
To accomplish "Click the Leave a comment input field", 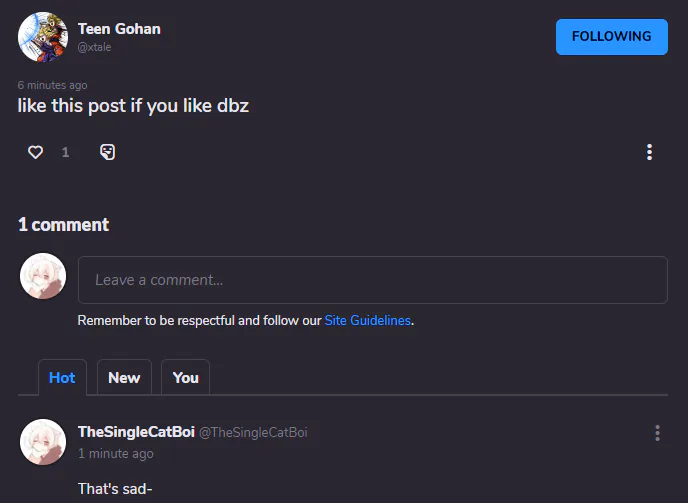I will click(372, 280).
